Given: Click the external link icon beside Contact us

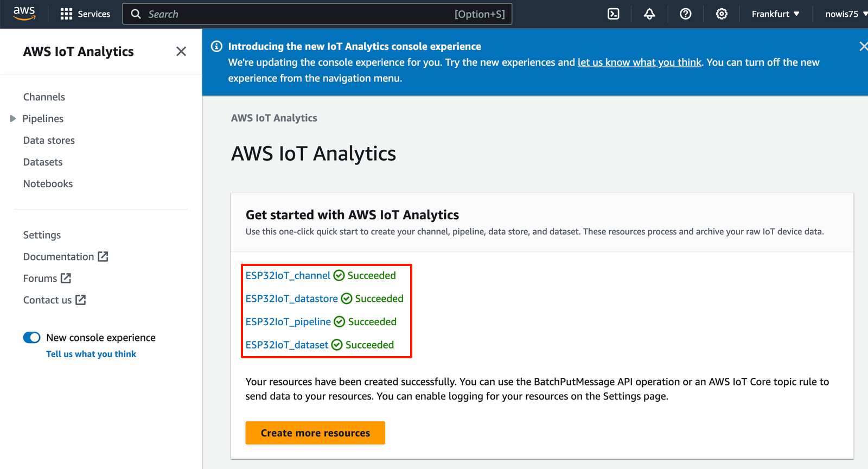Looking at the screenshot, I should coord(80,300).
